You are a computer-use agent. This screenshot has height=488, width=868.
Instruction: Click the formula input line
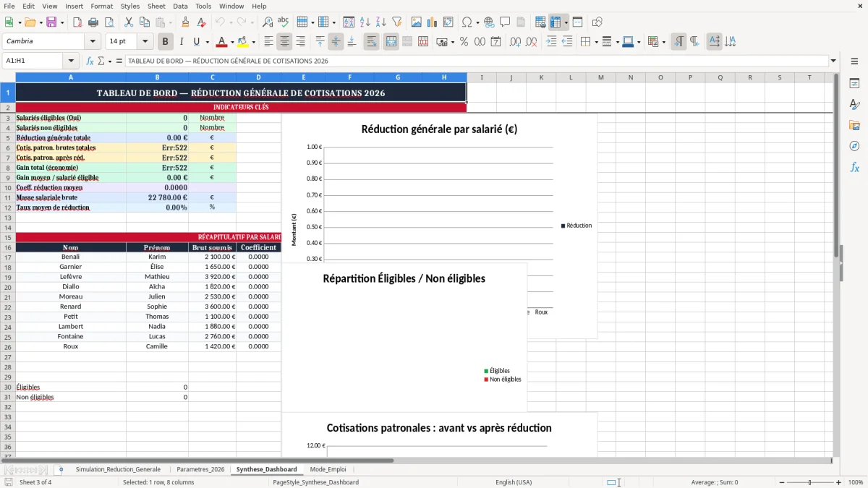coord(477,61)
